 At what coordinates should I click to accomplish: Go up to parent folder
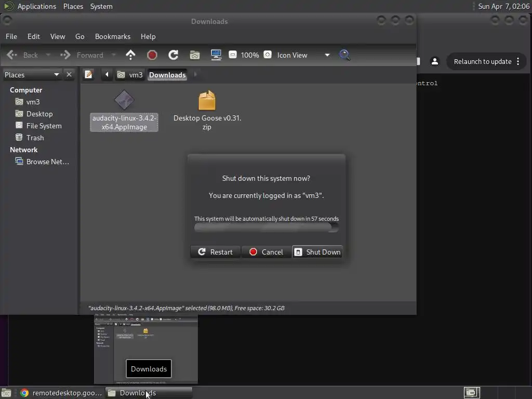(x=130, y=55)
